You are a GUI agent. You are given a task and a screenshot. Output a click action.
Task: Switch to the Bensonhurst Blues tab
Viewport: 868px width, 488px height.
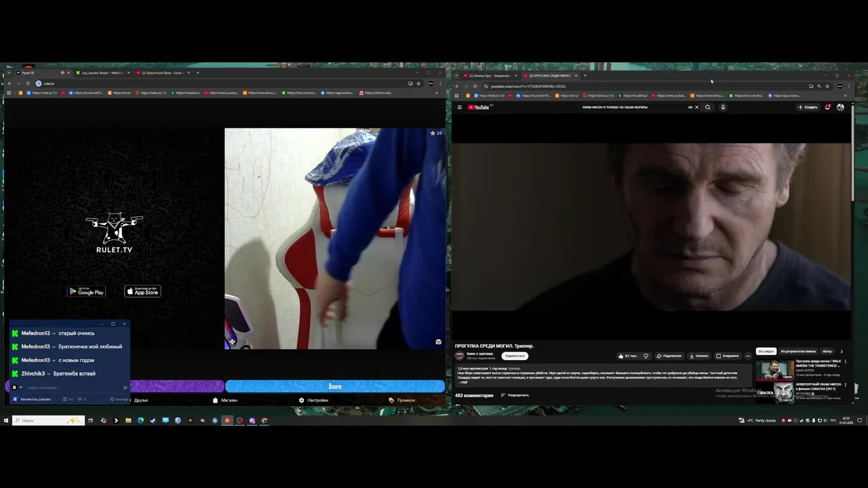[x=163, y=73]
